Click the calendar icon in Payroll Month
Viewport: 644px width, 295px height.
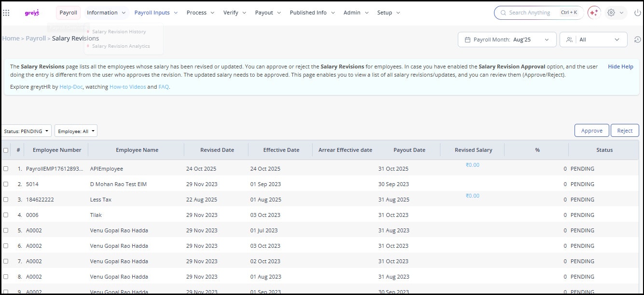[467, 40]
